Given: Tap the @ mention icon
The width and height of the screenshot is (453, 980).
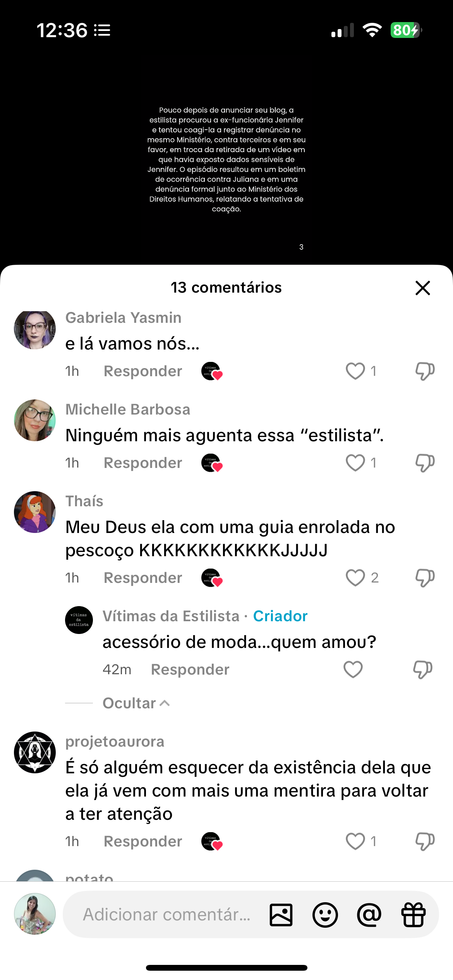Looking at the screenshot, I should pyautogui.click(x=369, y=915).
